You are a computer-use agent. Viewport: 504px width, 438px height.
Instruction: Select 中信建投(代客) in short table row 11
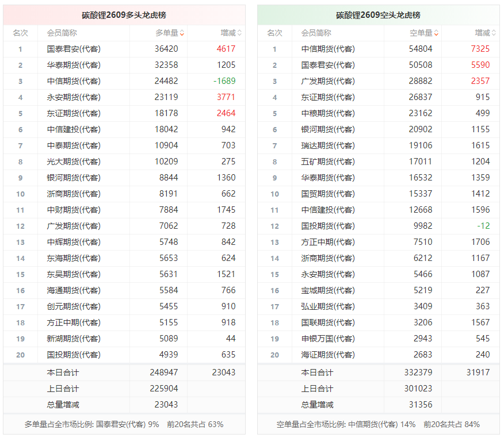coord(328,210)
